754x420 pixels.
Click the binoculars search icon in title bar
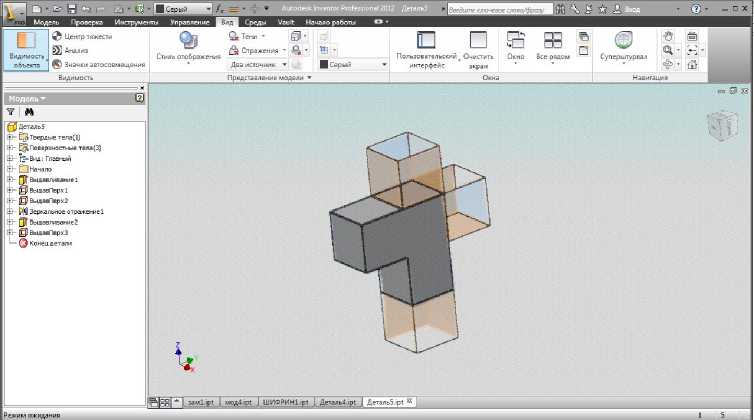[x=560, y=9]
